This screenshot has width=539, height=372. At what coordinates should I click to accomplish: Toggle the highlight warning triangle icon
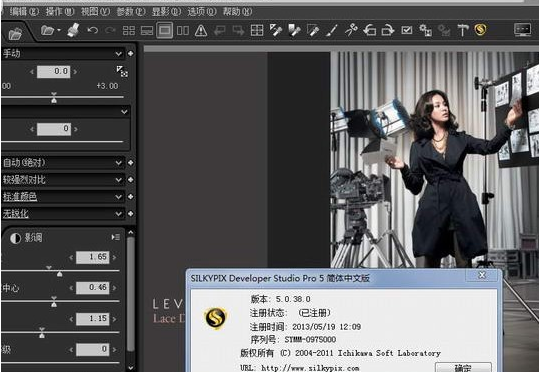(x=201, y=31)
